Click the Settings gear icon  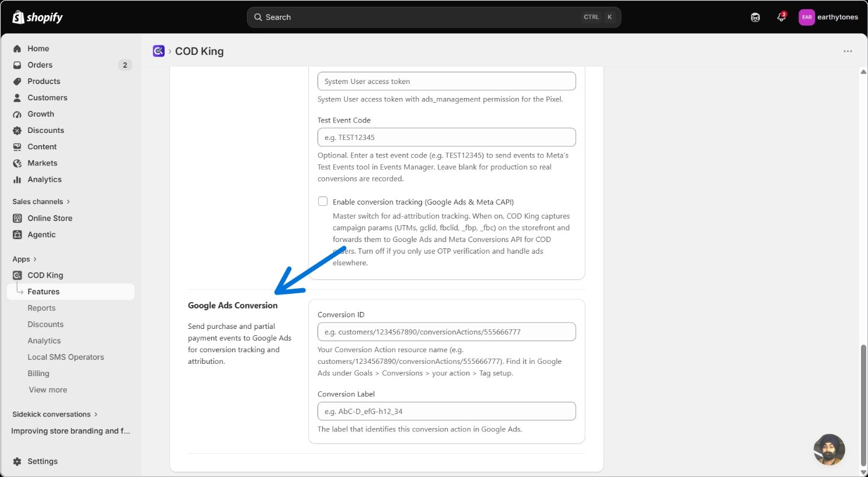coord(18,461)
